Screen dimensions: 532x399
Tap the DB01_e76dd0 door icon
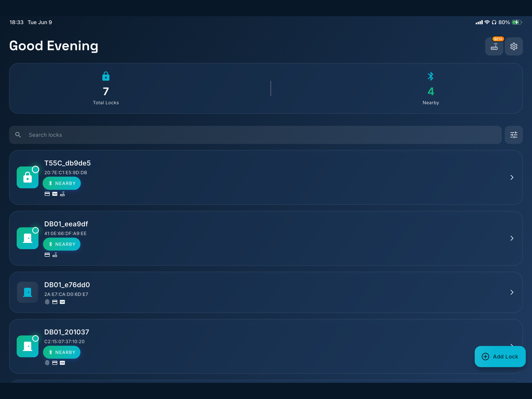[27, 292]
